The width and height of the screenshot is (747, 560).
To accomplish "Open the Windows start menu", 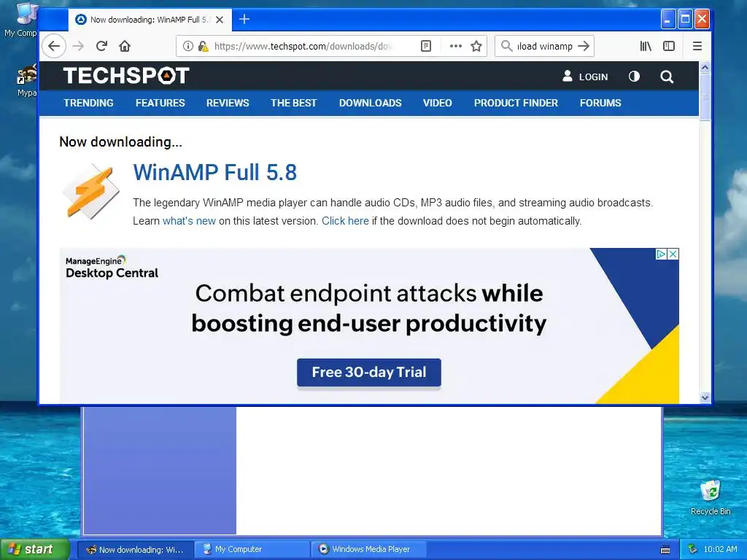I will tap(35, 549).
